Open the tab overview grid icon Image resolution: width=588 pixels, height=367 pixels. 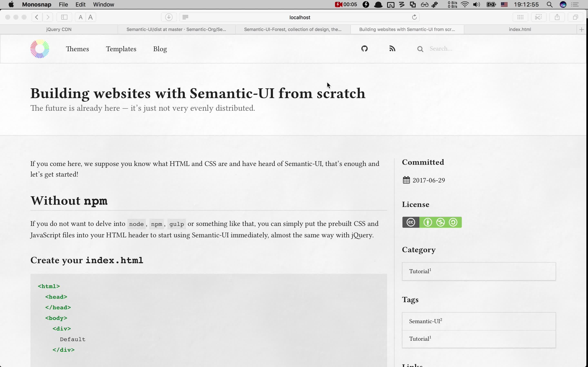point(520,17)
